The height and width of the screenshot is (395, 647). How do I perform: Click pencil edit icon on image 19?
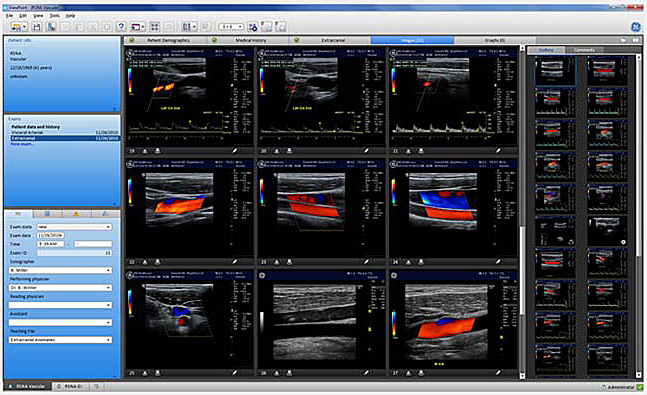coord(234,151)
